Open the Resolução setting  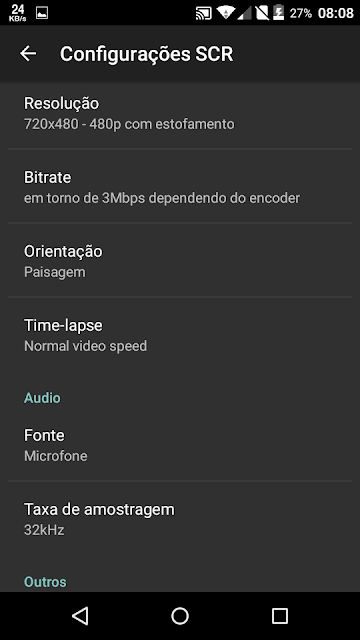click(x=180, y=113)
